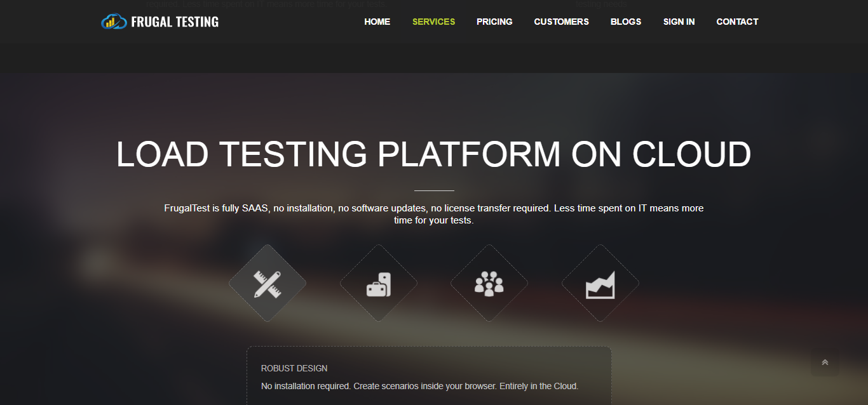Click the 'LOAD TESTING PLATFORM ON CLOUD' heading
The height and width of the screenshot is (405, 868).
(434, 154)
